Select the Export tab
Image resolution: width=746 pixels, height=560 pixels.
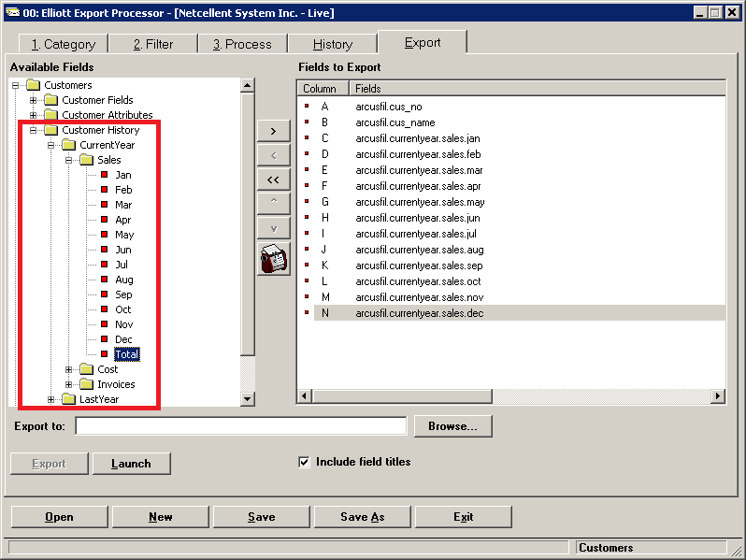[x=423, y=42]
